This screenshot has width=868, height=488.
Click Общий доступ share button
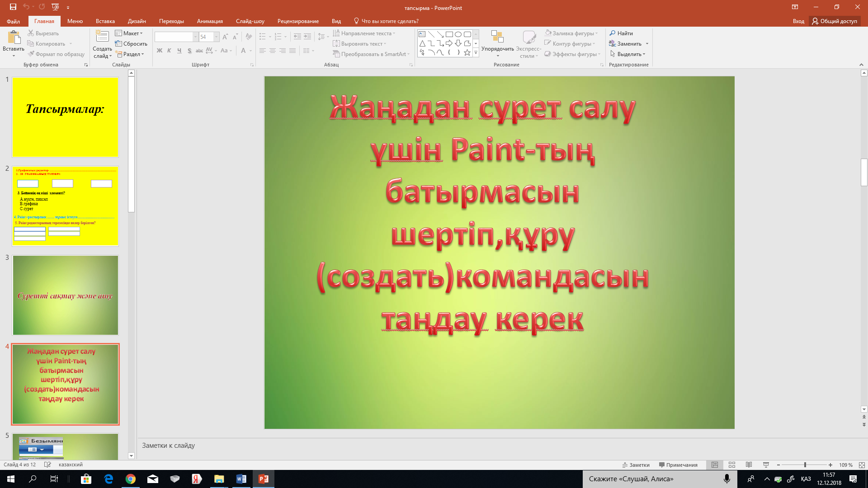(835, 21)
